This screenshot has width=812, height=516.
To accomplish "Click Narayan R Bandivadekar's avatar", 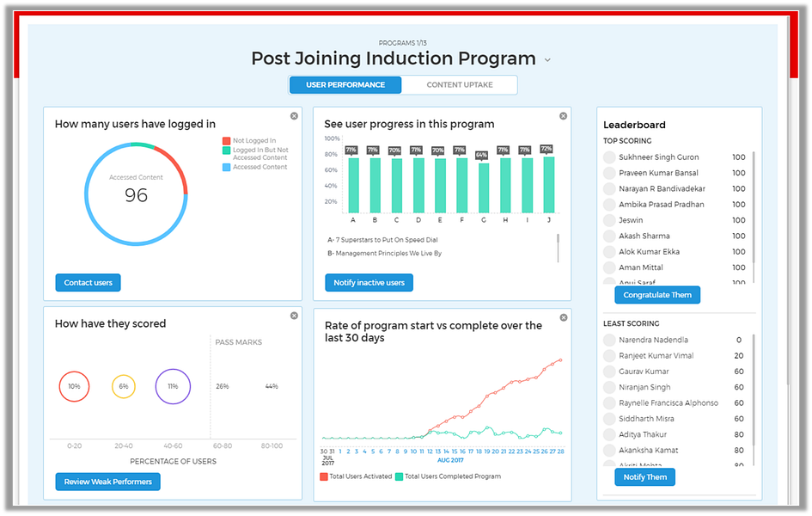I will [609, 188].
